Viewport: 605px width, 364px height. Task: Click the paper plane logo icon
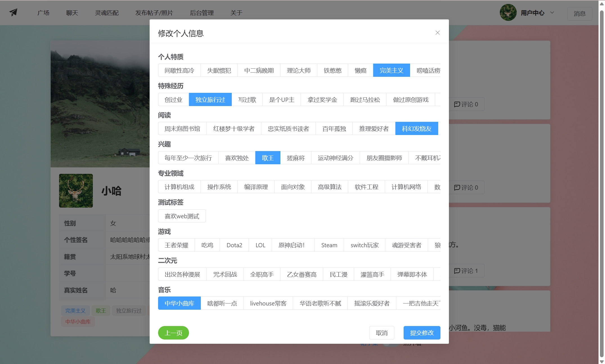13,12
